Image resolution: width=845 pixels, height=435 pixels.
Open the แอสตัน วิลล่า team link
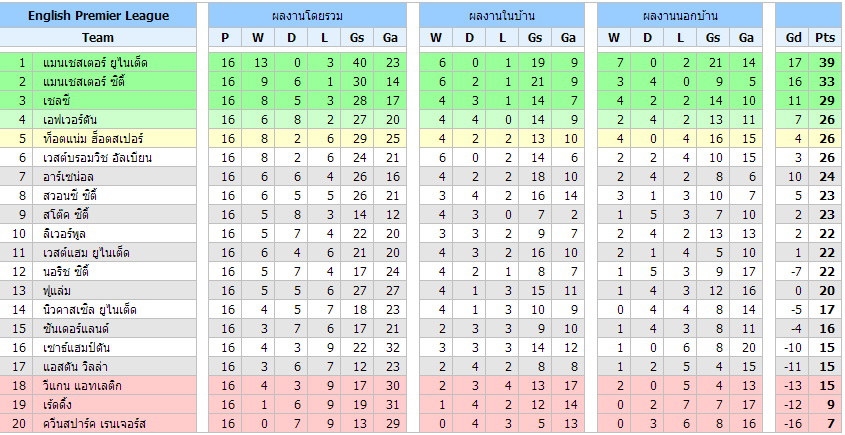point(76,366)
